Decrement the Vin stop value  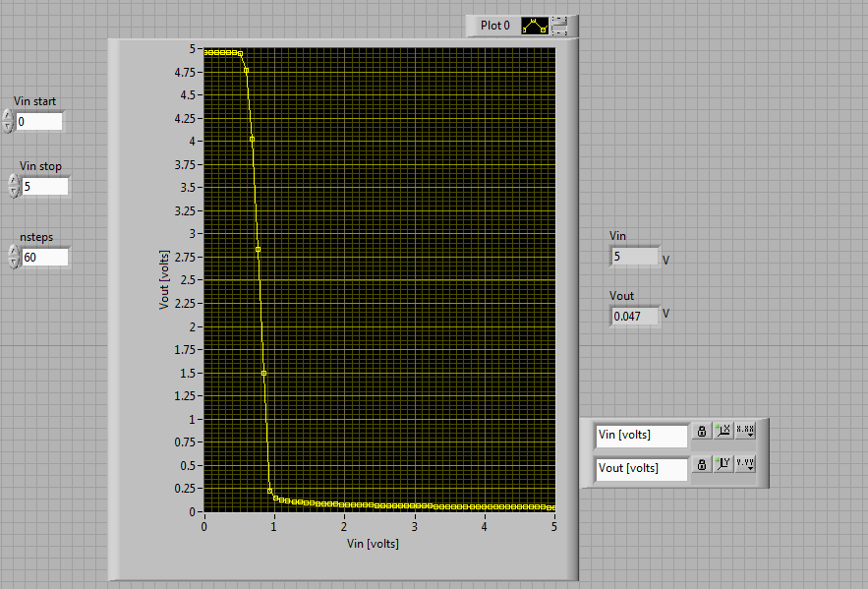pyautogui.click(x=14, y=192)
